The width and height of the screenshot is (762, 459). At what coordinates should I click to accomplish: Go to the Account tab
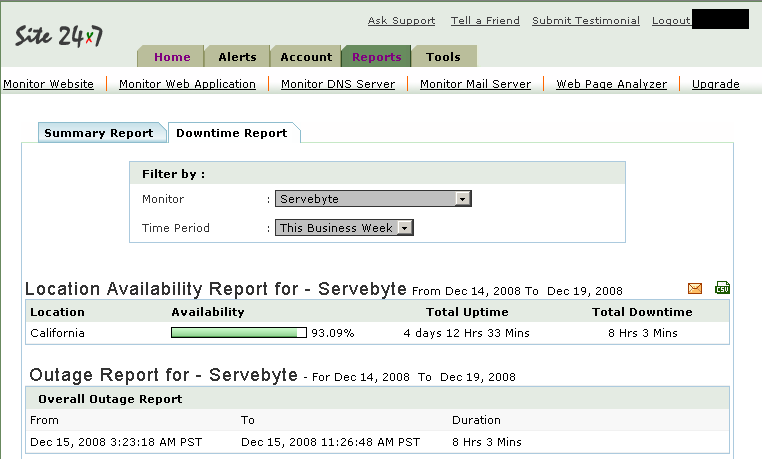tap(306, 57)
